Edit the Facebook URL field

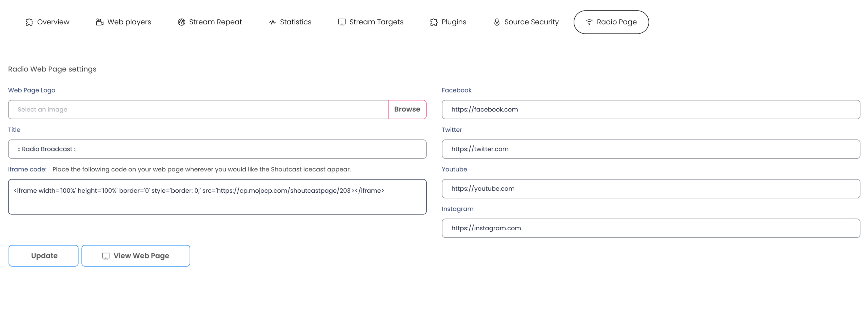point(650,109)
